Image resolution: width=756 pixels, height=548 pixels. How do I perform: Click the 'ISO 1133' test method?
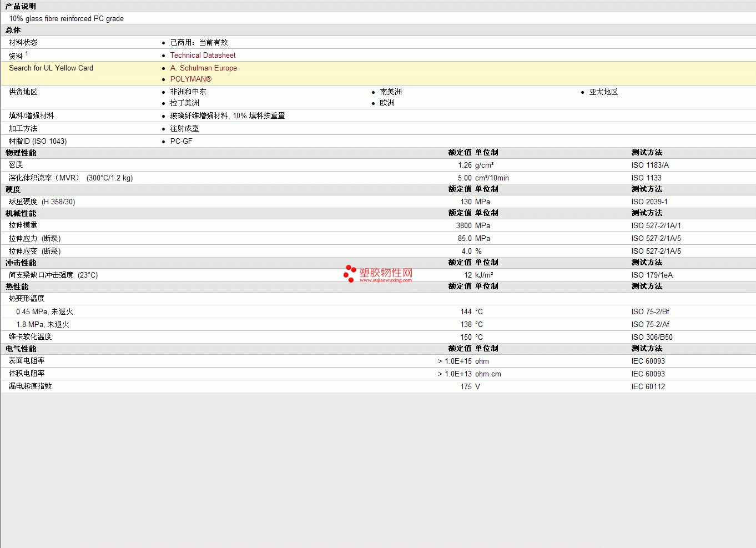tap(647, 178)
